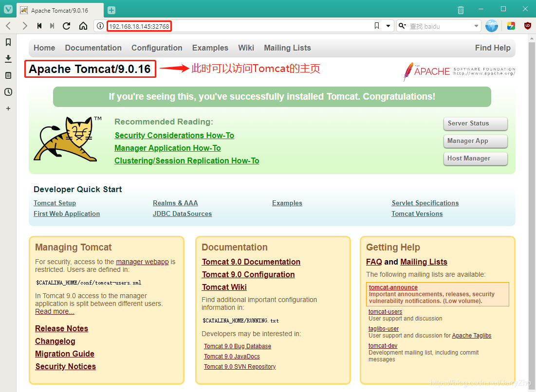Click the fast forward button

click(x=52, y=26)
